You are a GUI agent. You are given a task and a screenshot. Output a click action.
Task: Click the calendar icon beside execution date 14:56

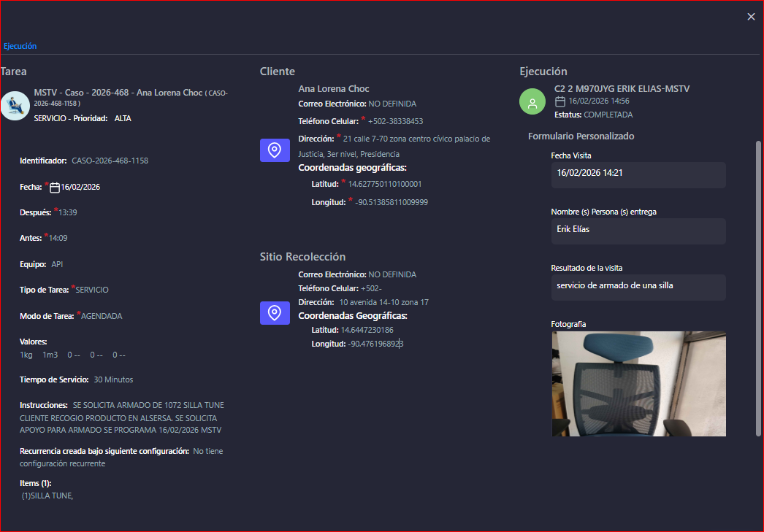[x=560, y=101]
